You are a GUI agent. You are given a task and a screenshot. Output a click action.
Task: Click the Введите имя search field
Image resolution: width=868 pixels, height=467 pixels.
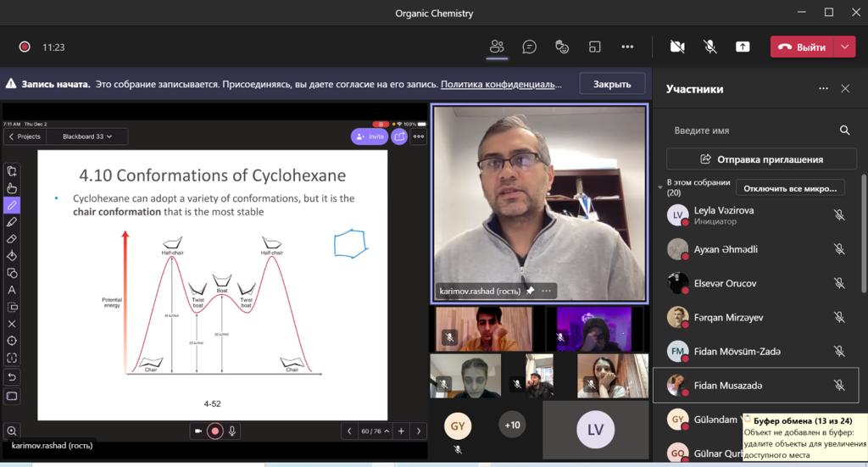[750, 131]
